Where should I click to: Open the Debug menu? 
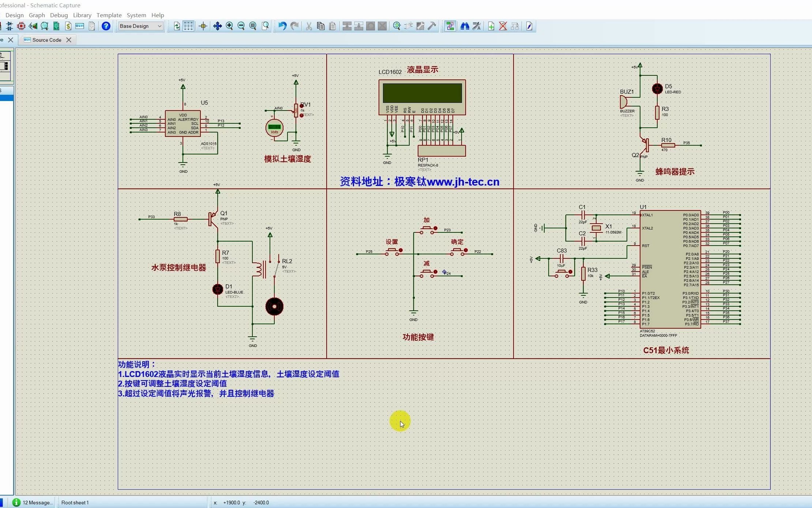tap(59, 15)
